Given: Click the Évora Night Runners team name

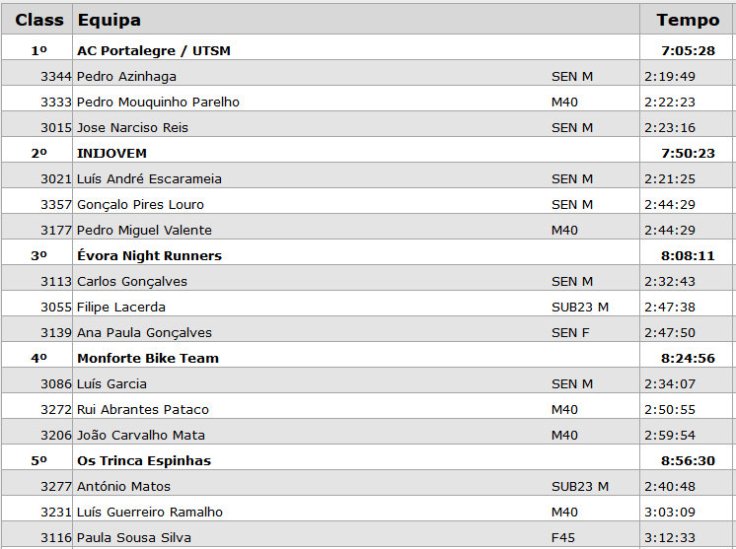Looking at the screenshot, I should point(149,255).
